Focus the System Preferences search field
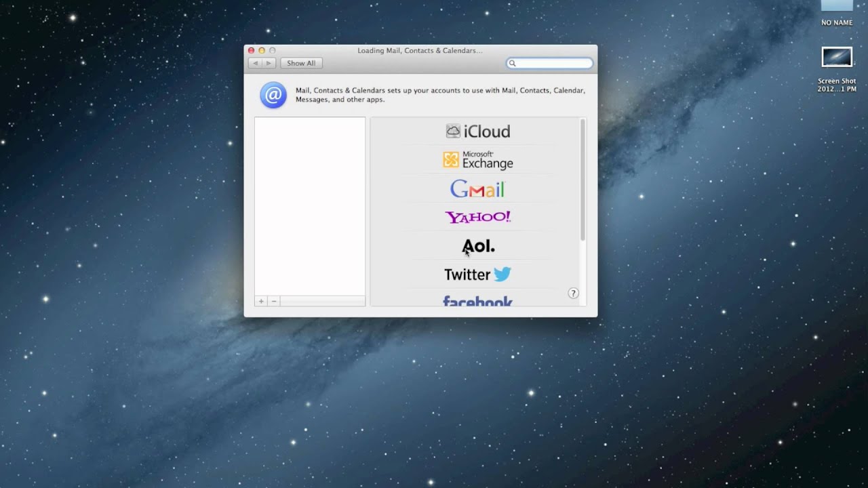Image resolution: width=868 pixels, height=488 pixels. (x=549, y=63)
